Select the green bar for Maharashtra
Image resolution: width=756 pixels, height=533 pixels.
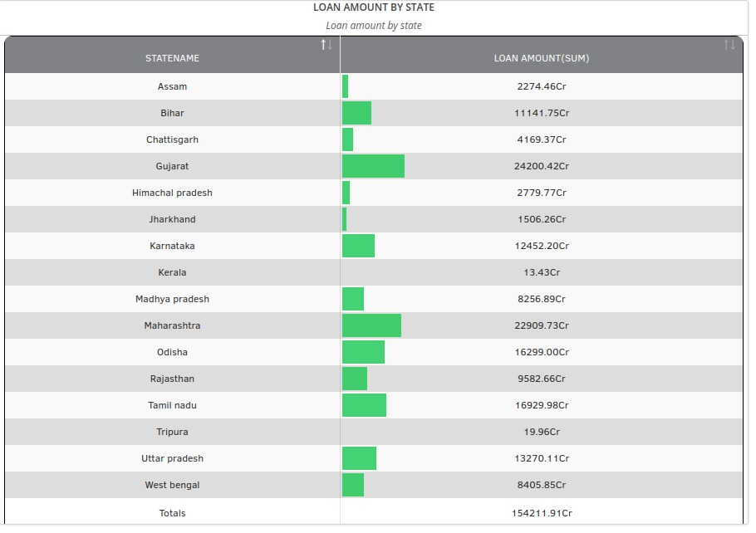[x=372, y=325]
